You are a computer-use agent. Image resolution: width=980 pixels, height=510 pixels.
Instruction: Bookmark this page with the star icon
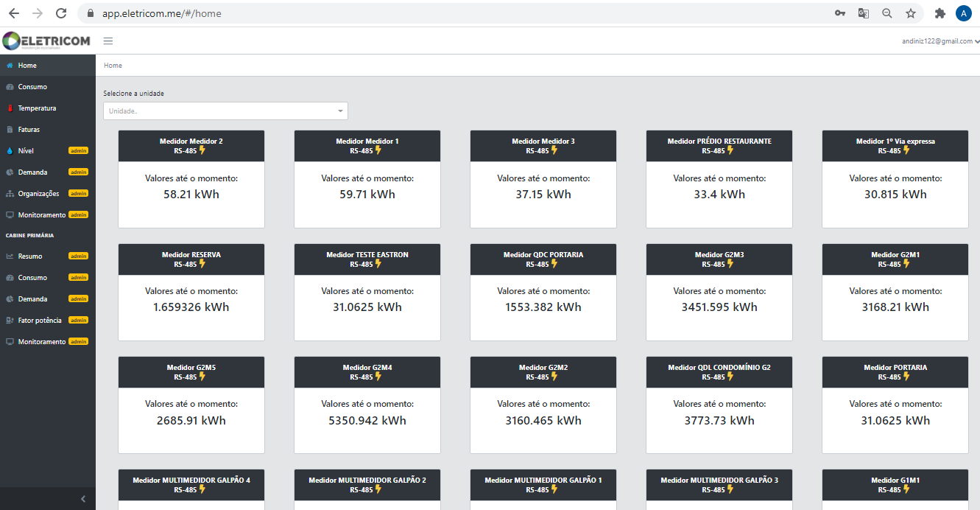pyautogui.click(x=911, y=13)
